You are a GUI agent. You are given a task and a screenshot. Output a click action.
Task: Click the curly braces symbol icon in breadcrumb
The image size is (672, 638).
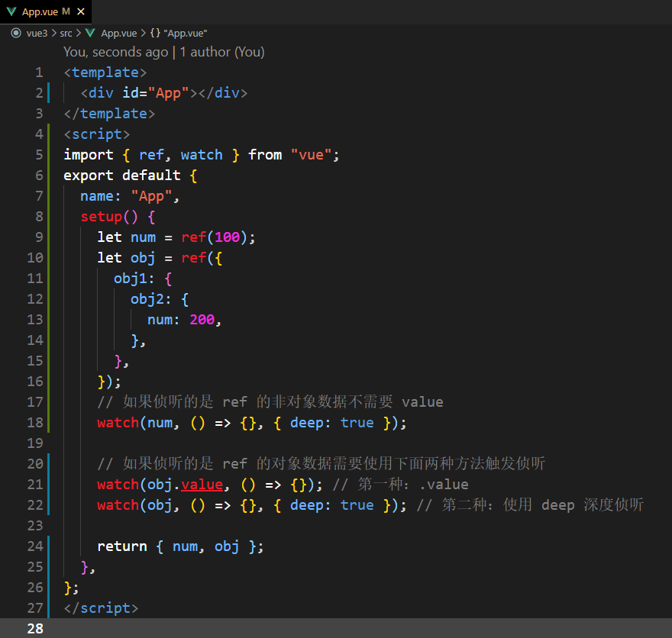(x=155, y=33)
